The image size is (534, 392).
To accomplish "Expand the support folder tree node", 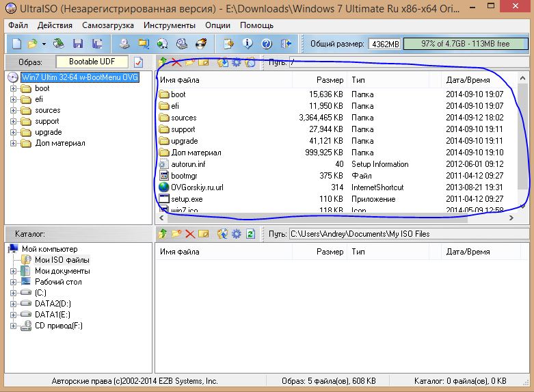I will coord(13,121).
